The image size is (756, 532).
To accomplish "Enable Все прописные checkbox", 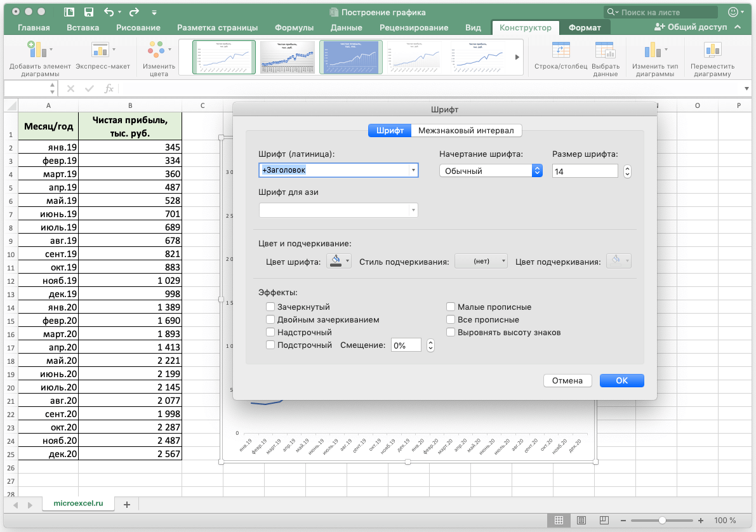I will (x=451, y=319).
